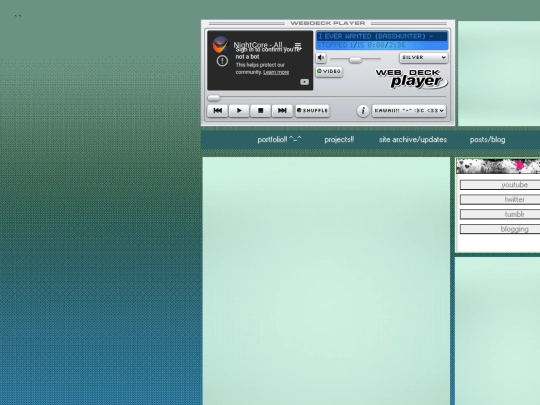
Task: Skip to next track in Webdeck Player
Action: pos(282,111)
